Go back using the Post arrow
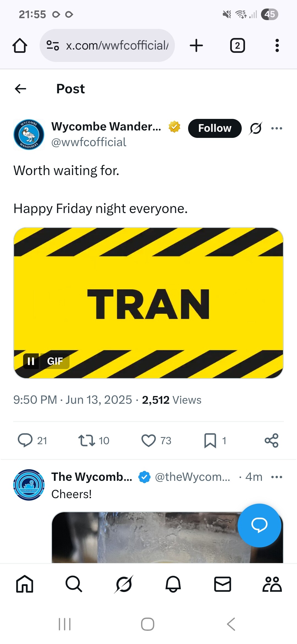The image size is (297, 644). point(20,89)
